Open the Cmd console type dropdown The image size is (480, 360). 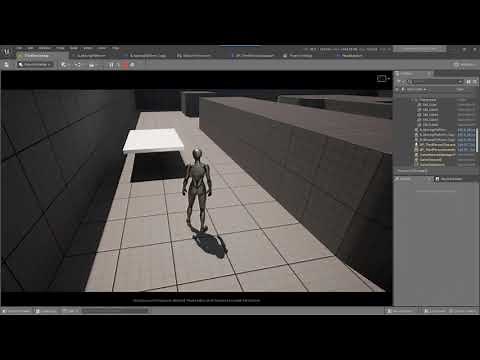pyautogui.click(x=71, y=311)
